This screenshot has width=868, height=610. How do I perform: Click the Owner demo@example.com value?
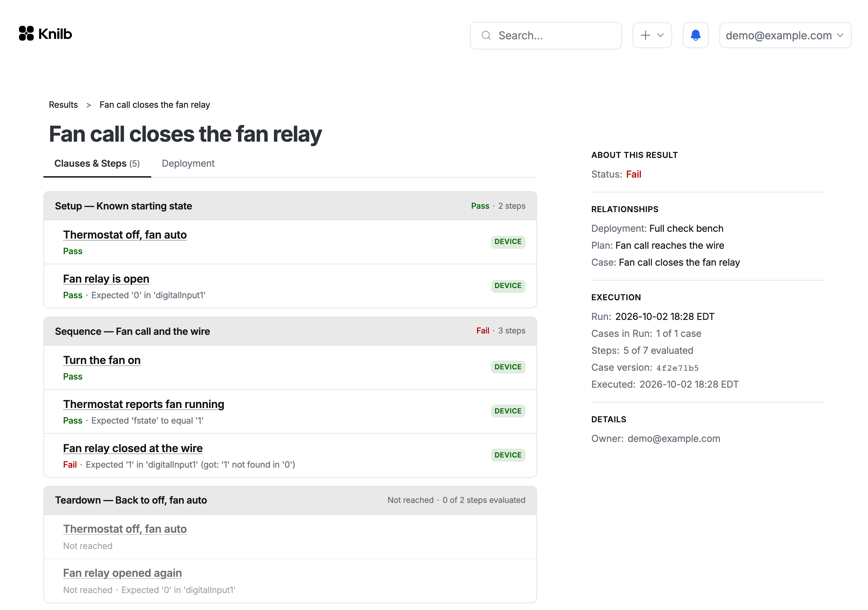point(674,439)
